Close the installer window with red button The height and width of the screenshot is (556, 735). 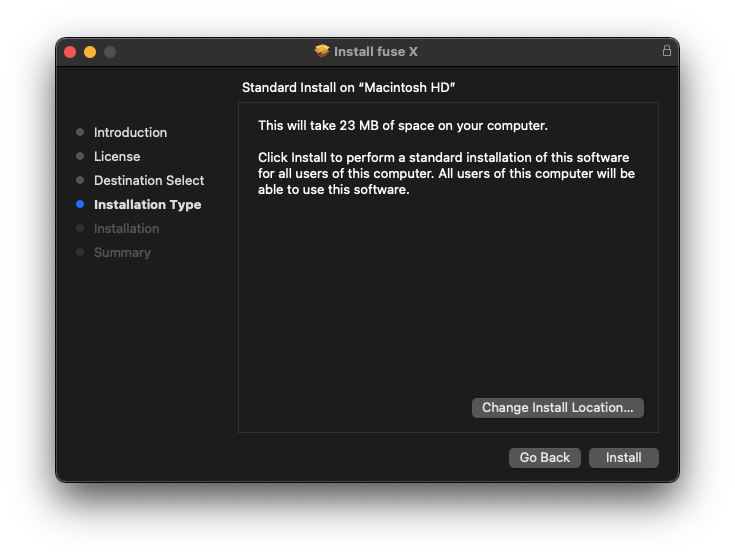coord(70,52)
